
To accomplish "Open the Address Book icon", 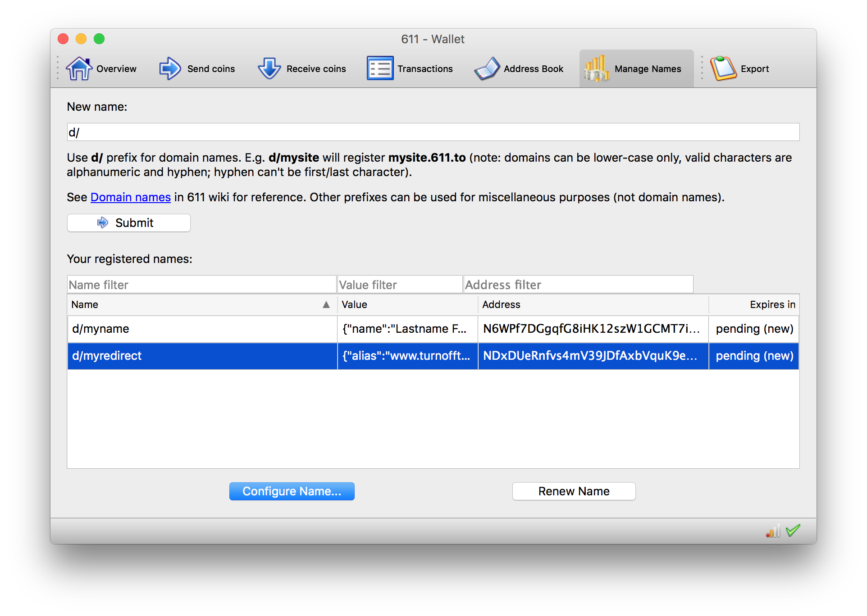I will pos(487,69).
